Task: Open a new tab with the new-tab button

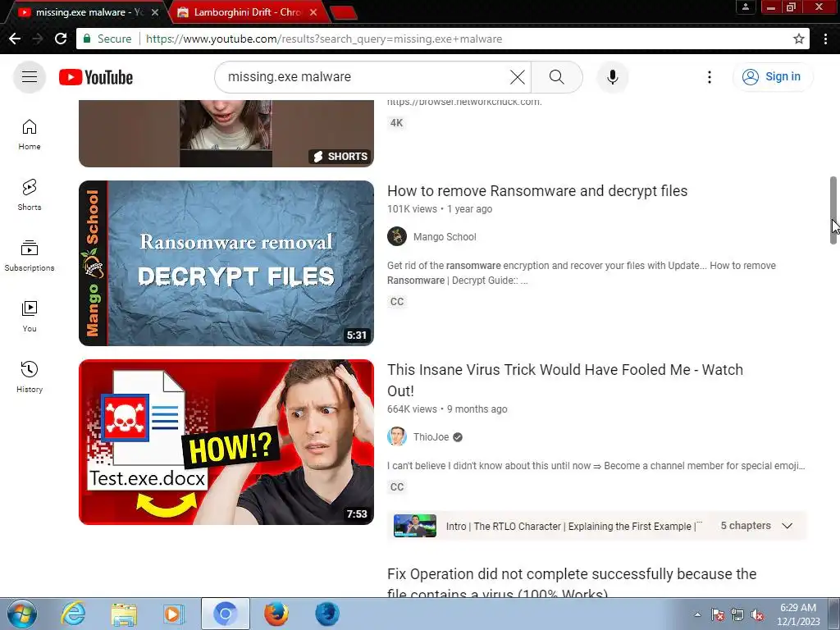Action: 344,12
